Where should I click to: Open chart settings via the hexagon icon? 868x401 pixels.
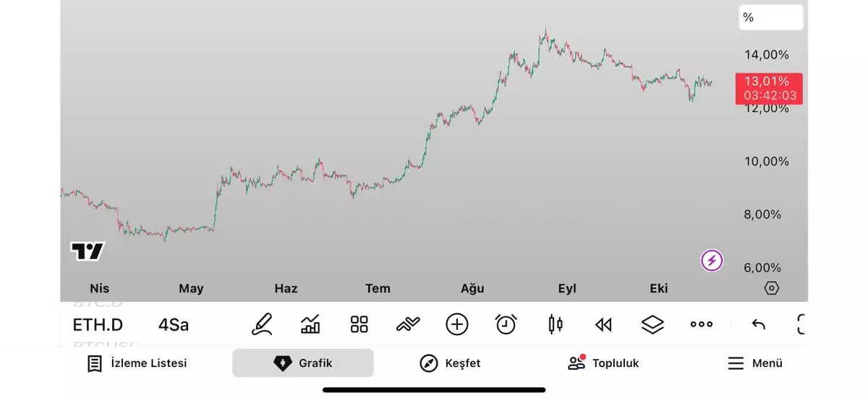point(772,288)
